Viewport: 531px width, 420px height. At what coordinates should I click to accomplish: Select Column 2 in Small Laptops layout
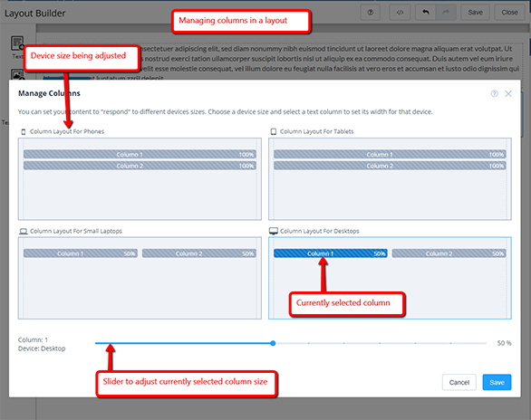click(199, 253)
